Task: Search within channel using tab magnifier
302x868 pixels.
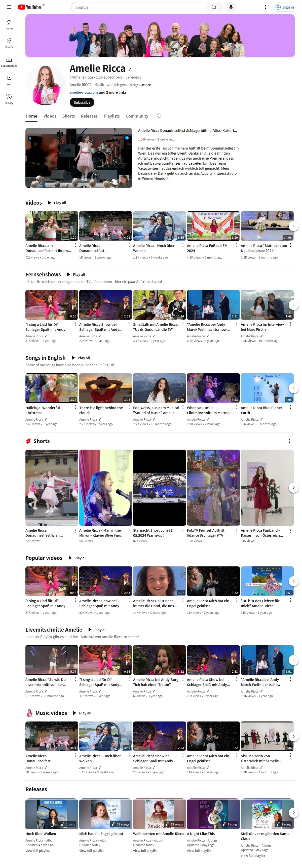Action: coord(159,116)
